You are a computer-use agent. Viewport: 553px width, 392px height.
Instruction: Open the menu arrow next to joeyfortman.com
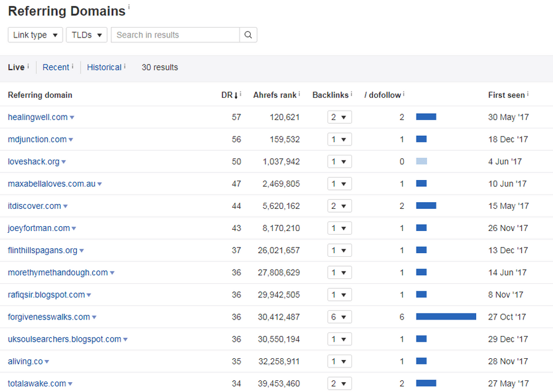74,229
